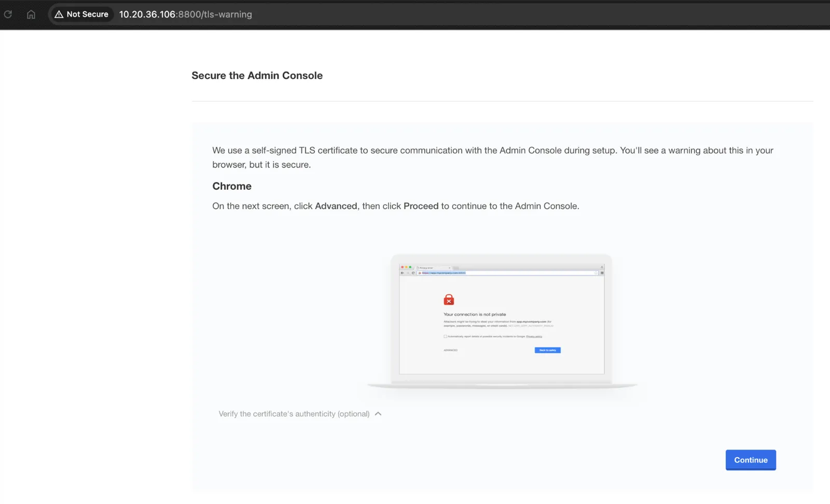Click the bookmark star in illustrated browser
Screen dimensions: 830x504
[596, 273]
